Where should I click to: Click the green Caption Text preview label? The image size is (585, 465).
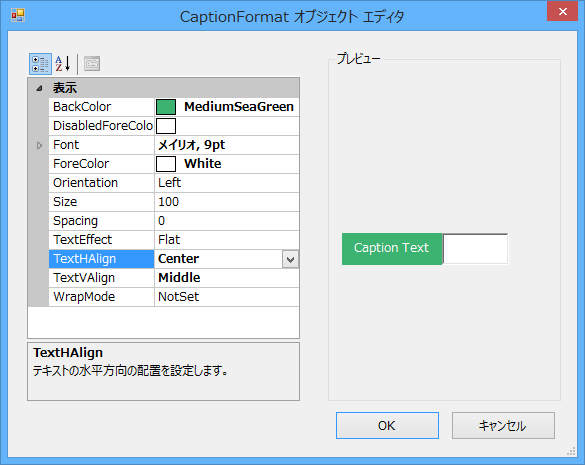tap(392, 249)
